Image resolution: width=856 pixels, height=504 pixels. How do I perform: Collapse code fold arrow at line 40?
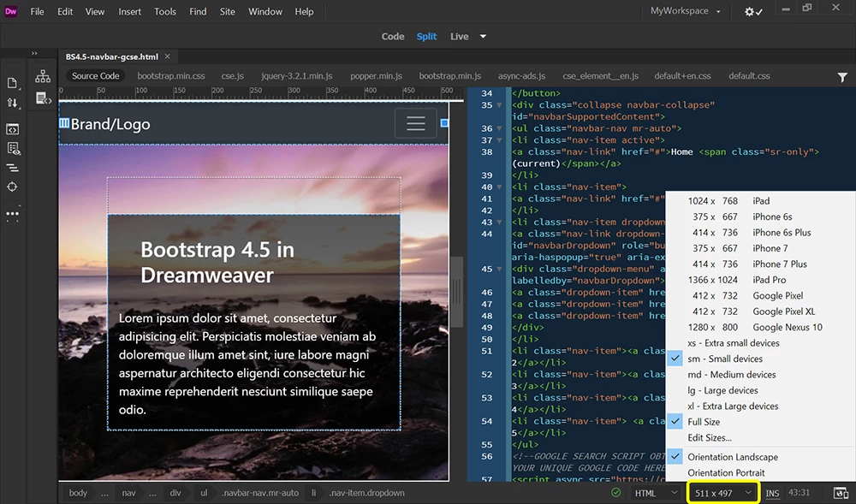click(499, 187)
